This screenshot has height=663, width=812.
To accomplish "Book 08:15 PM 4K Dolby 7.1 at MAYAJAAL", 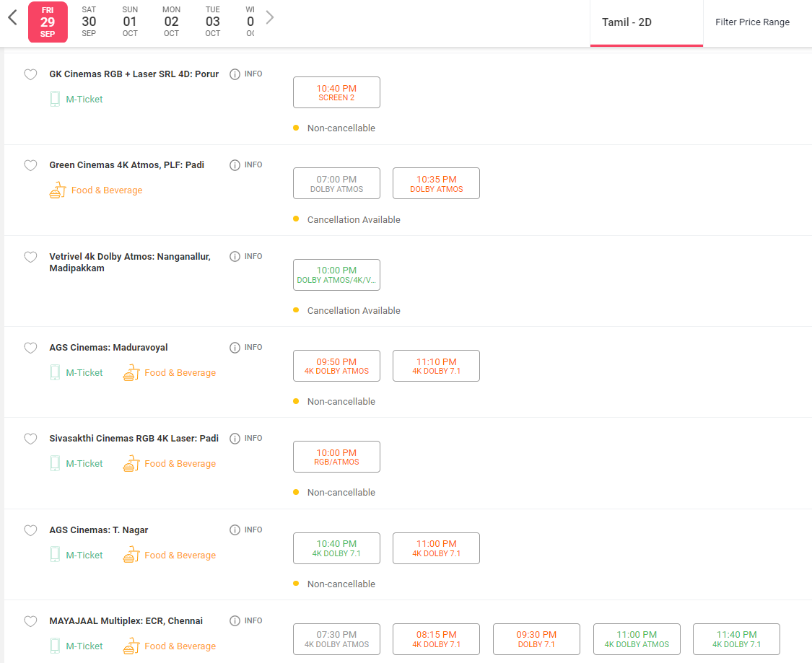I will pos(437,639).
